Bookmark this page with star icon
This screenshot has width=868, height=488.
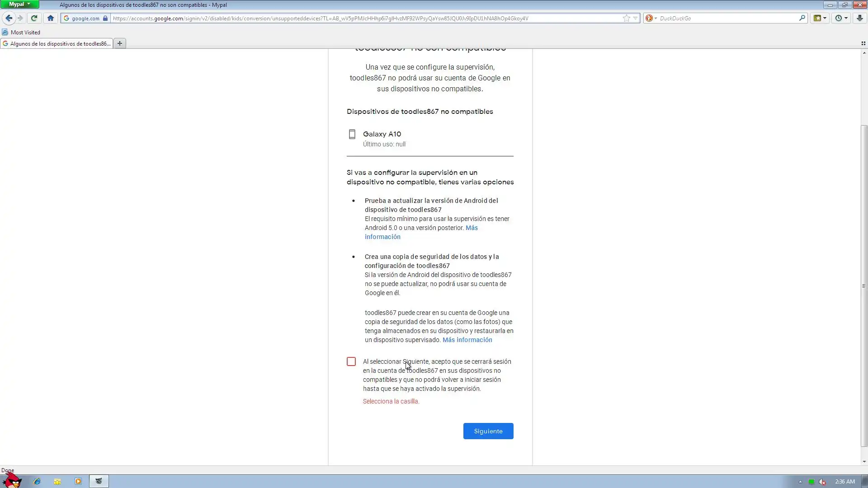tap(626, 18)
